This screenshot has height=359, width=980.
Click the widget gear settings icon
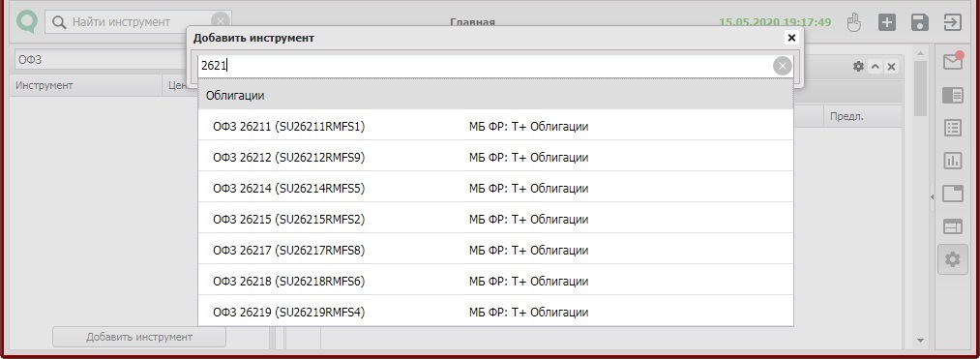coord(858,67)
